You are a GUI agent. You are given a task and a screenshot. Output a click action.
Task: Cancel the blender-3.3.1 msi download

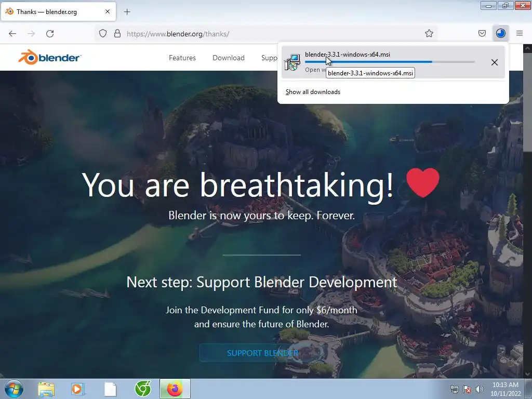click(x=495, y=62)
